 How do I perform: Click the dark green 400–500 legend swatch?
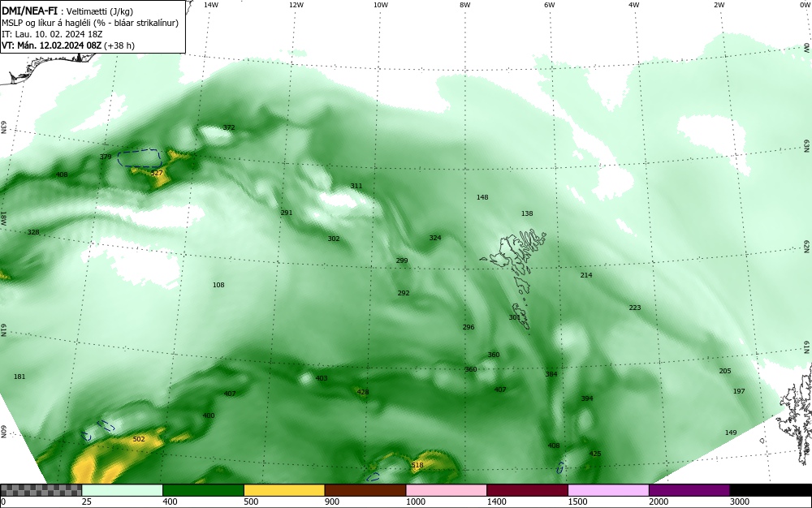coord(203,490)
